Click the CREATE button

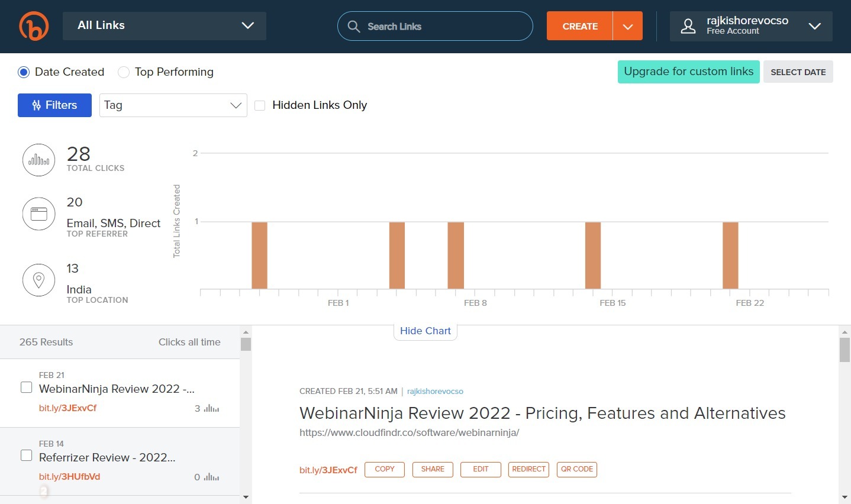point(580,27)
